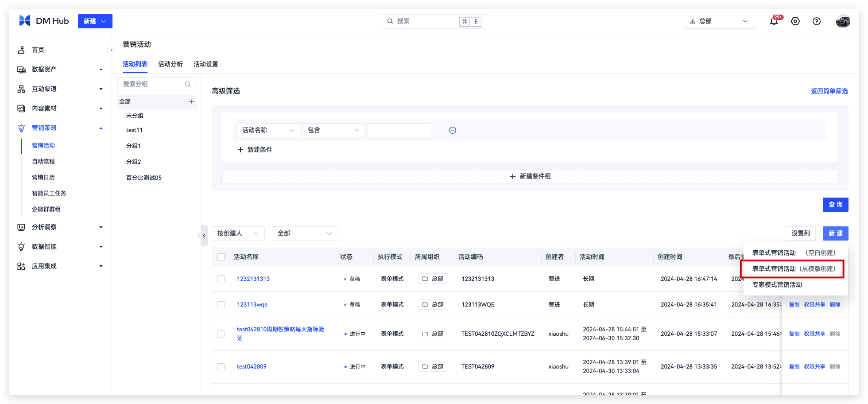Click 返回简单筛选 link
Viewport: 868px width, 404px height.
click(x=829, y=91)
